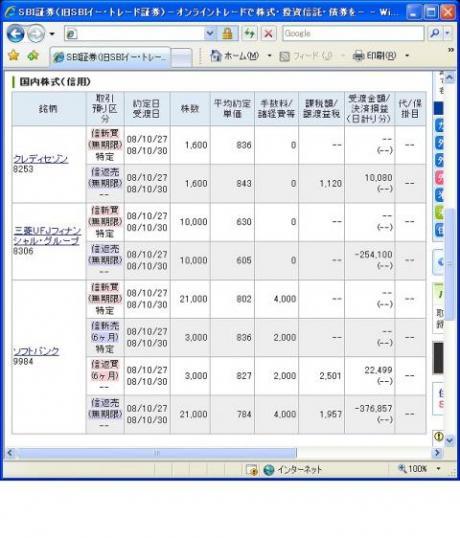Viewport: 460px width, 538px height.
Task: Expand the address bar URL dropdown
Action: point(210,34)
